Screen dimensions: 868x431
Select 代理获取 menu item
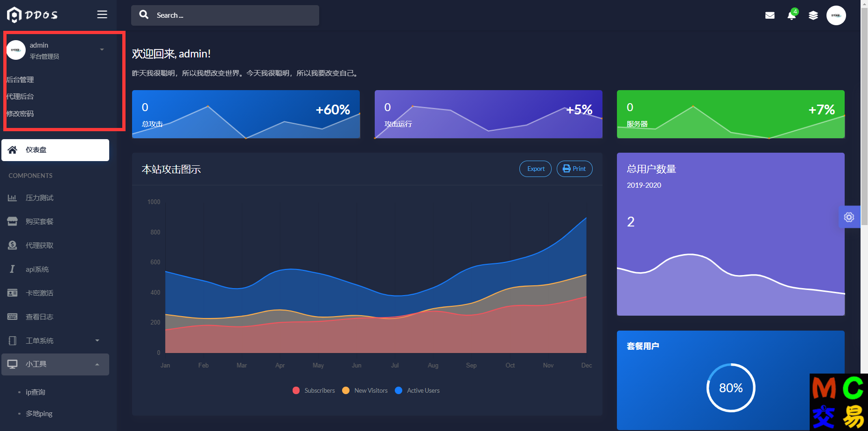pos(55,245)
